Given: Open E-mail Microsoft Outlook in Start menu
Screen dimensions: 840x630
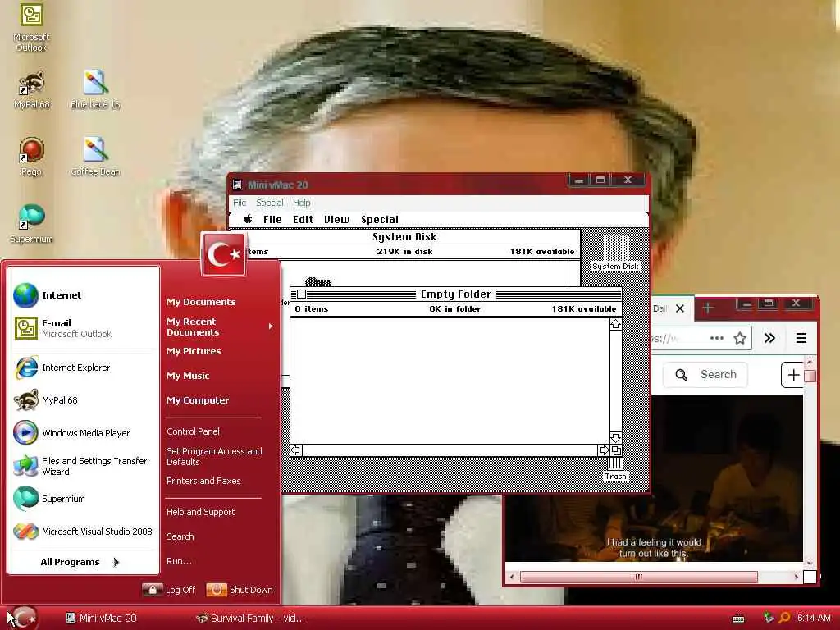Looking at the screenshot, I should (84, 328).
